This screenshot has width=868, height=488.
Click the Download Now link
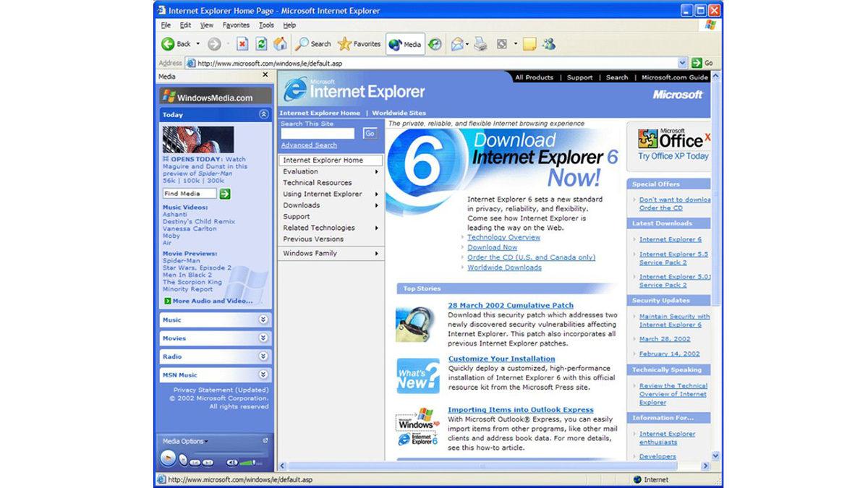[492, 247]
